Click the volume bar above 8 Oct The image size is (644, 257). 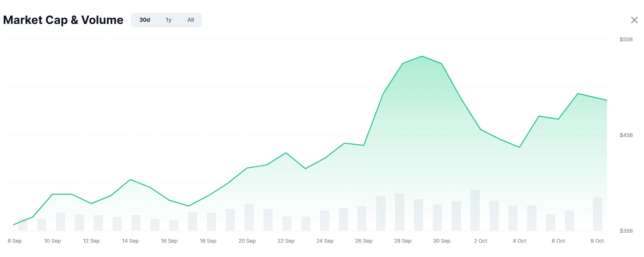click(597, 214)
